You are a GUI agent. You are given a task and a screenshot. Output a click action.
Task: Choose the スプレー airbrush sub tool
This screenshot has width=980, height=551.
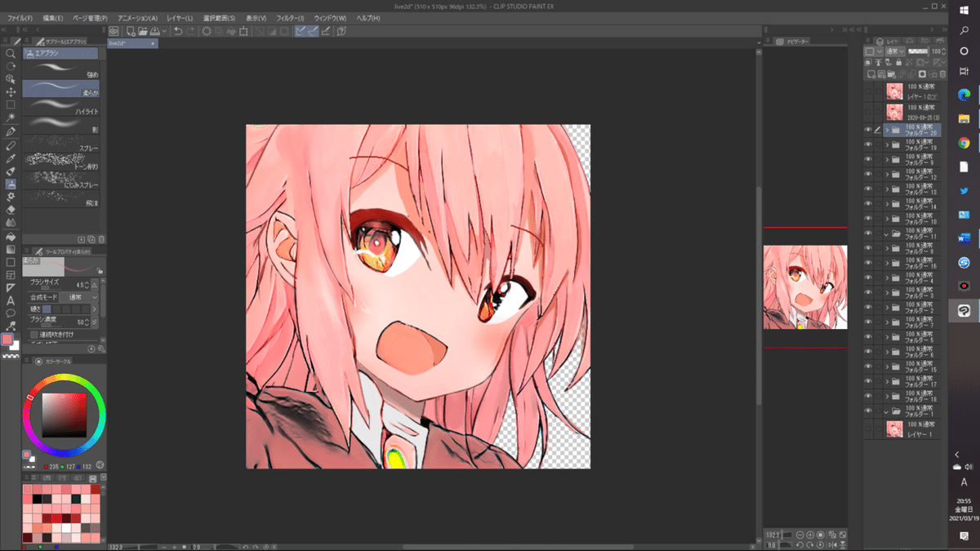point(61,142)
